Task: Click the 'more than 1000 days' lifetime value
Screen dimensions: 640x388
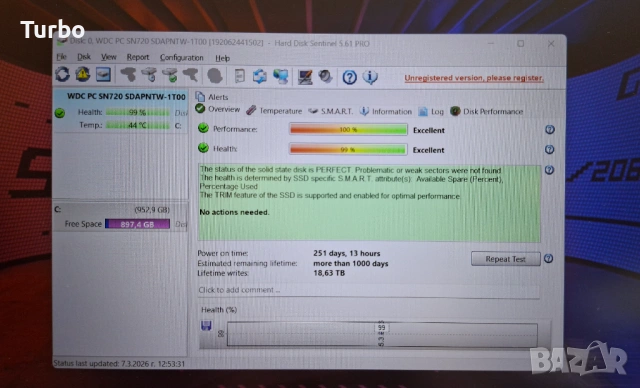Action: coord(351,264)
